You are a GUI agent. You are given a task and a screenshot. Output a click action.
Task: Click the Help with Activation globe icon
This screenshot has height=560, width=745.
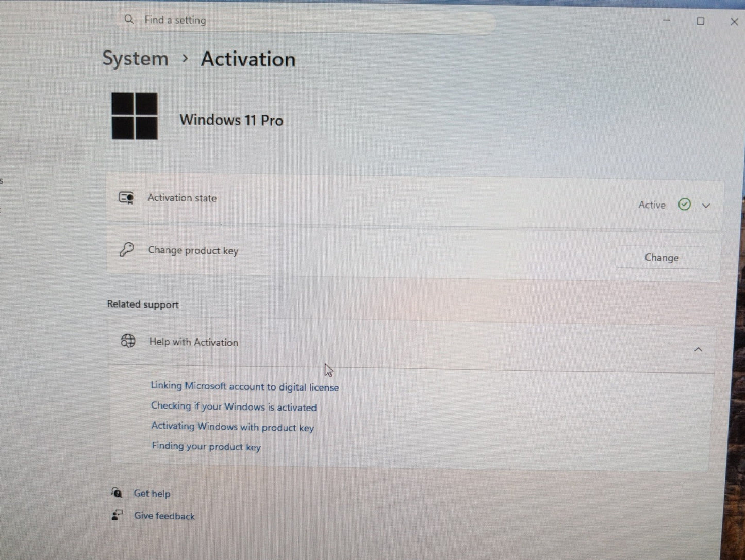pos(128,341)
